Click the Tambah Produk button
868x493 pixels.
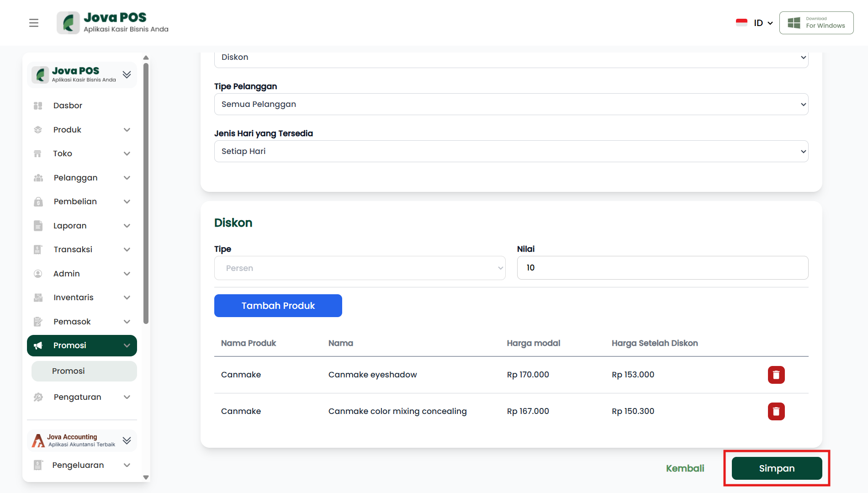point(278,306)
